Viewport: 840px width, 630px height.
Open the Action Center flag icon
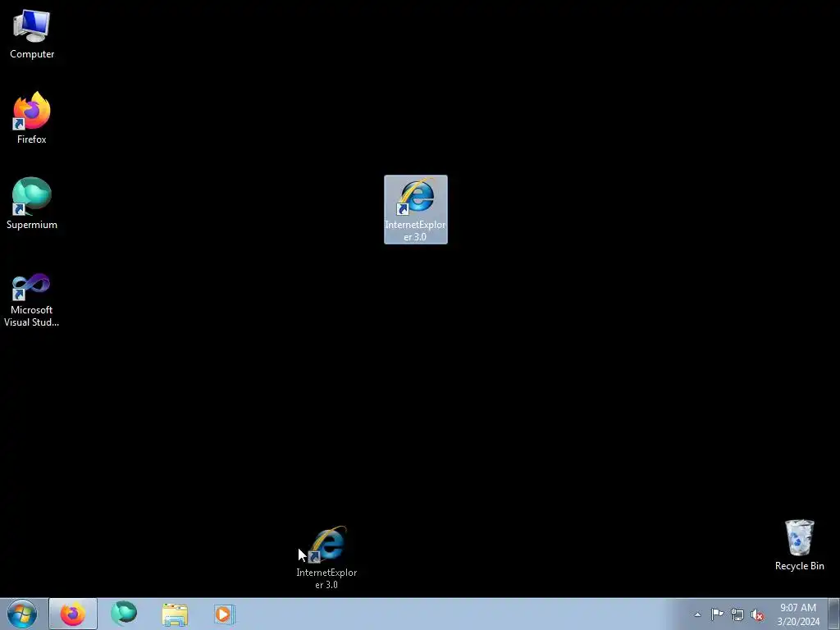tap(717, 614)
